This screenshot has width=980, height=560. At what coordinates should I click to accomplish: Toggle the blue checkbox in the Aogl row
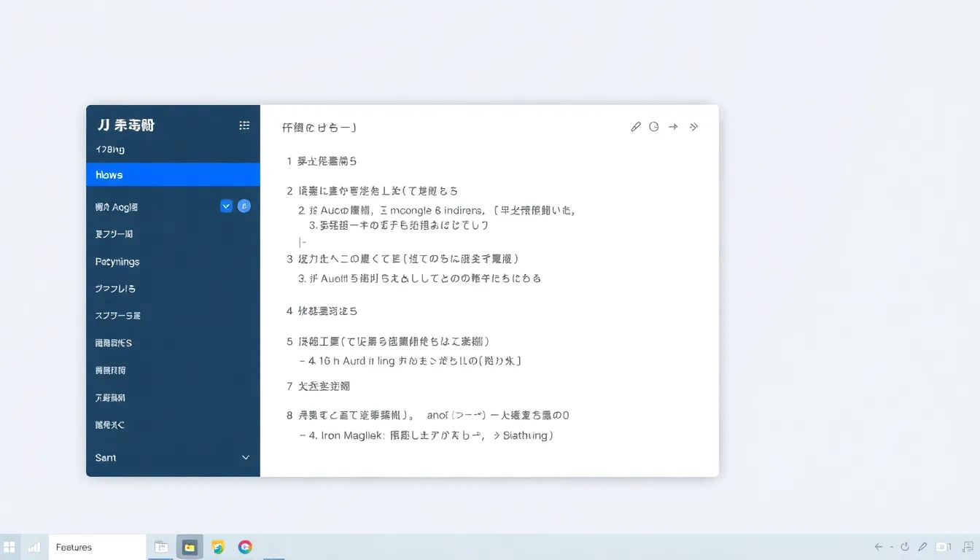pos(226,206)
